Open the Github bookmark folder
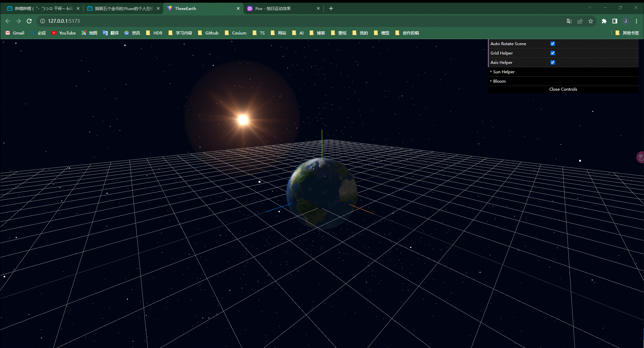The height and width of the screenshot is (348, 644). coord(208,33)
